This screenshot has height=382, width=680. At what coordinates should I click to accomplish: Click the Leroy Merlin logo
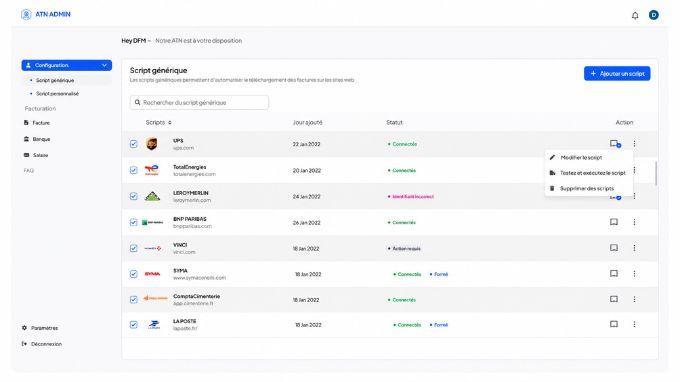pos(152,196)
